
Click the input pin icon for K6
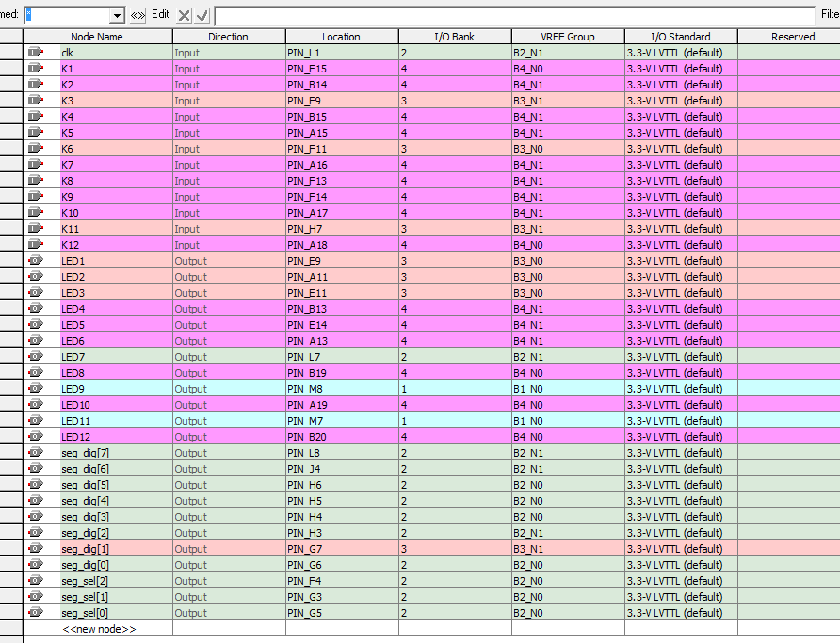(36, 148)
